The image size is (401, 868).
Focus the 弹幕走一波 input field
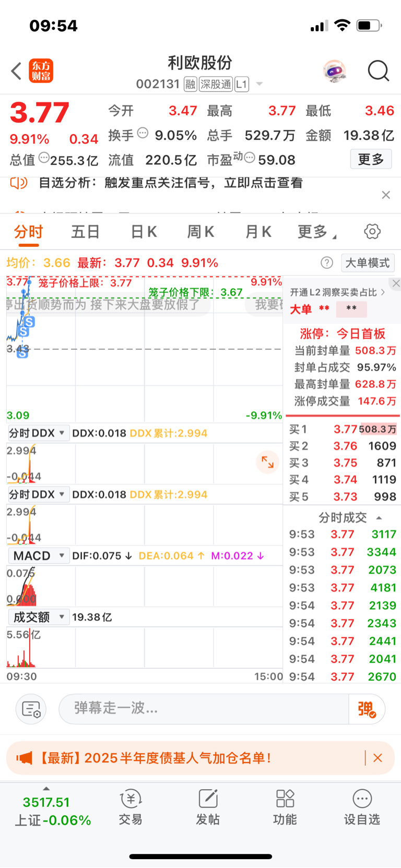click(x=204, y=709)
